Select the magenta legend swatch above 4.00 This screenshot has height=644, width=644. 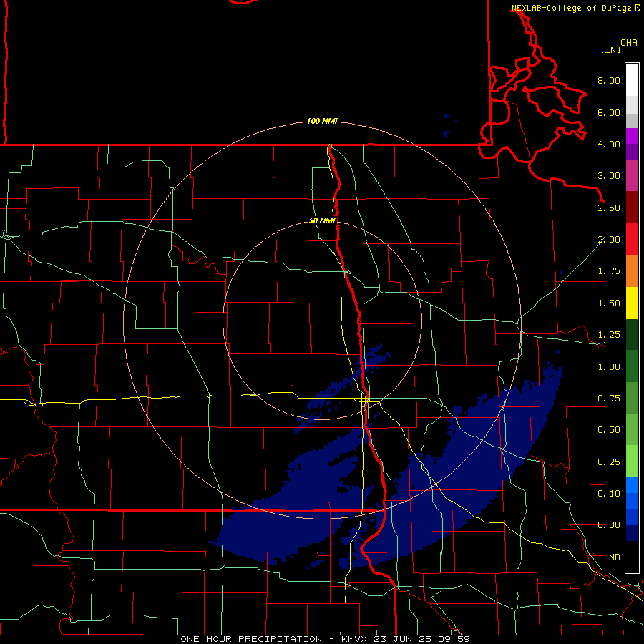[632, 136]
